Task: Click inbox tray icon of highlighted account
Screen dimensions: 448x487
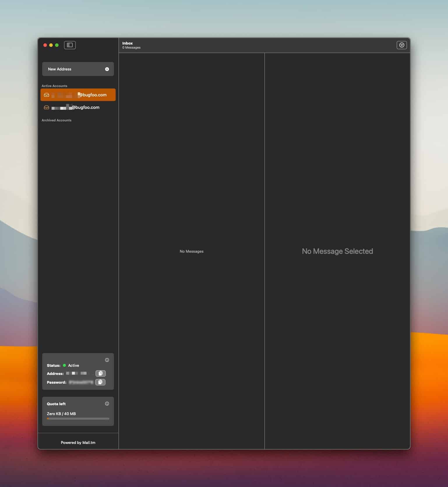Action: [x=46, y=95]
